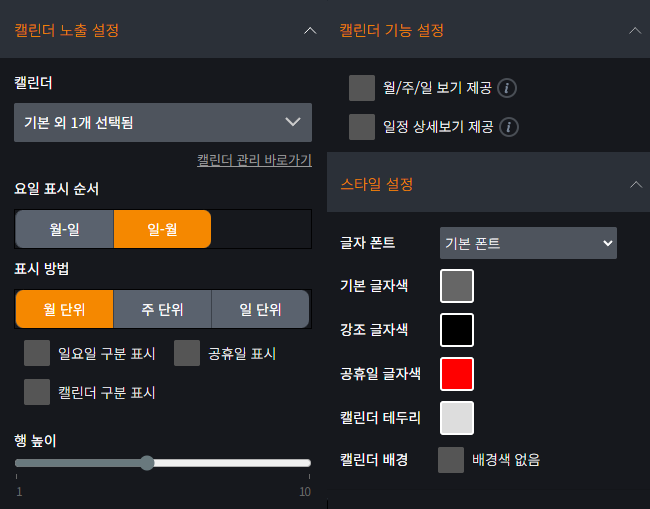650x509 pixels.
Task: Click the 강조 글자색 black swatch
Action: pos(457,329)
